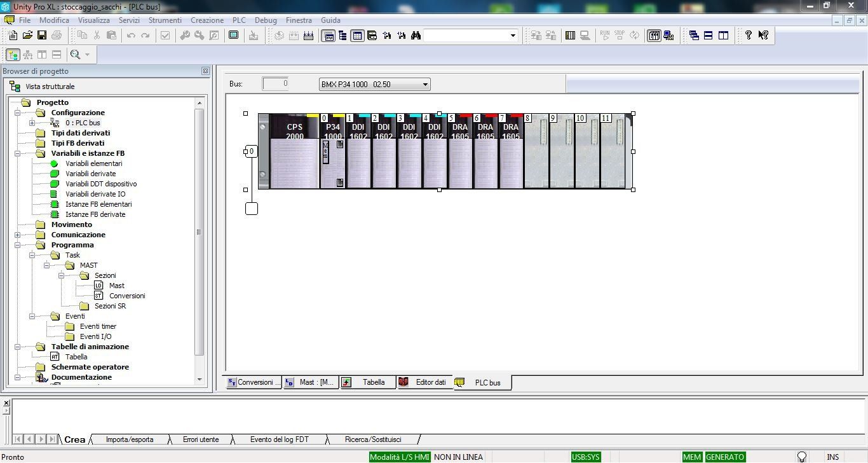Click the zoom magnifier icon
The height and width of the screenshot is (463, 868).
[75, 55]
